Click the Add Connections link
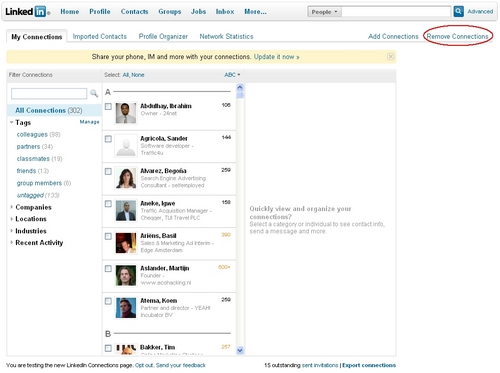500x373 pixels. click(393, 36)
